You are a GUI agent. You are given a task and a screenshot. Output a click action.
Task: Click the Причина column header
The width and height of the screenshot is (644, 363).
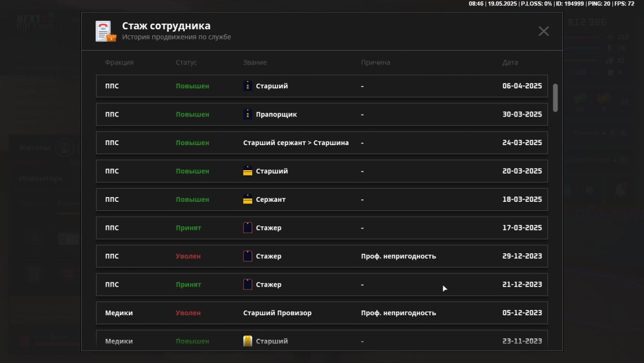375,63
